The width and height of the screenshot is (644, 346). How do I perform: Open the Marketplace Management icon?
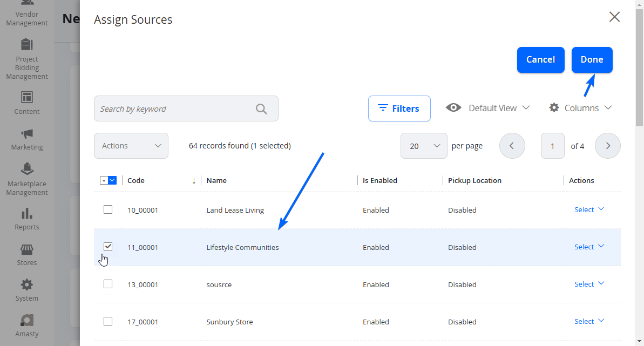tap(26, 169)
